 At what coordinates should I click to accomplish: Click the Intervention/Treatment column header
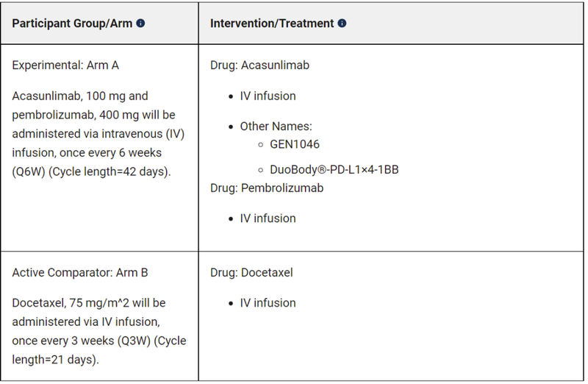[273, 23]
